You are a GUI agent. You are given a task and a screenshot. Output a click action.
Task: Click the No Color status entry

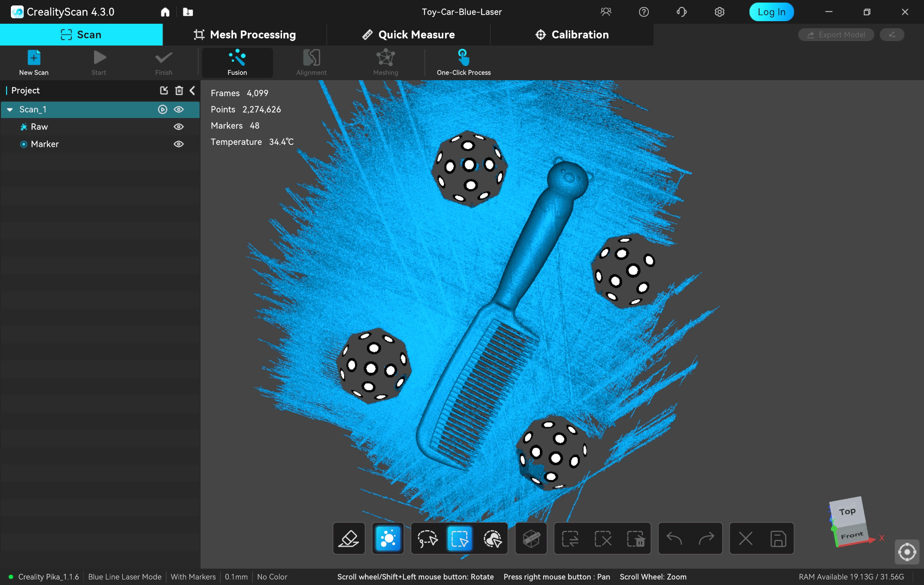click(272, 577)
